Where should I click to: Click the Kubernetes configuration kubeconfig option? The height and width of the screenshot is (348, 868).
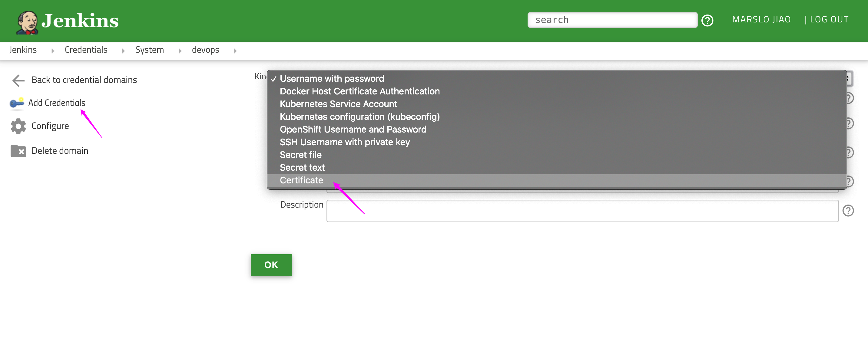pyautogui.click(x=360, y=116)
